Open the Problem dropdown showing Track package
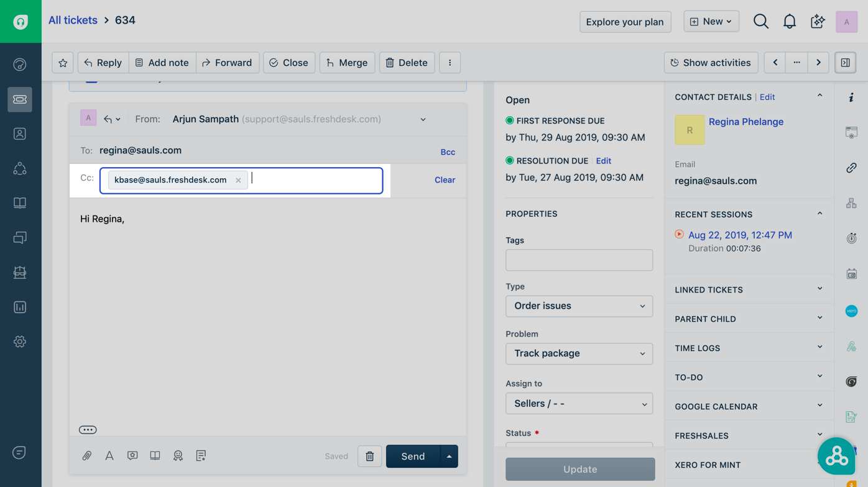The image size is (868, 487). click(579, 353)
